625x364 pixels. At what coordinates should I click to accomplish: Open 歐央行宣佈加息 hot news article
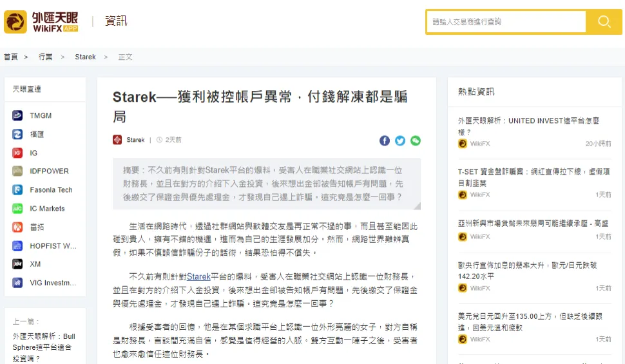coord(527,271)
